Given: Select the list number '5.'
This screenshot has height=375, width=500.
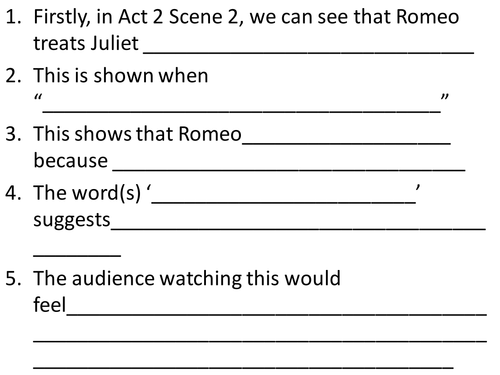Looking at the screenshot, I should (x=13, y=278).
